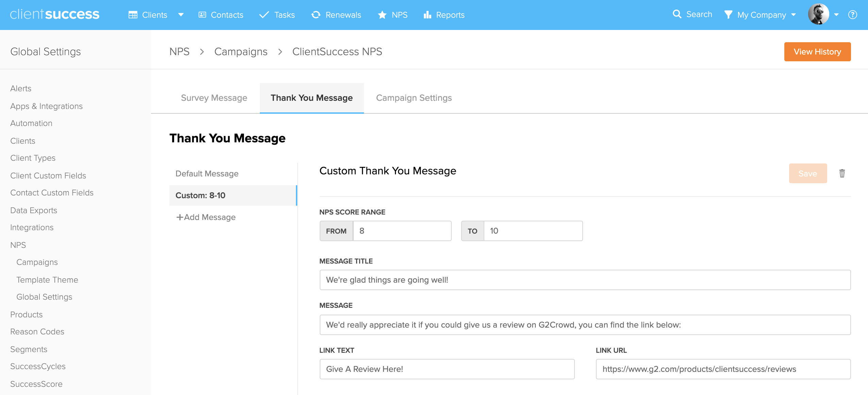Viewport: 868px width, 395px height.
Task: Click NPS section in settings sidebar
Action: (18, 245)
